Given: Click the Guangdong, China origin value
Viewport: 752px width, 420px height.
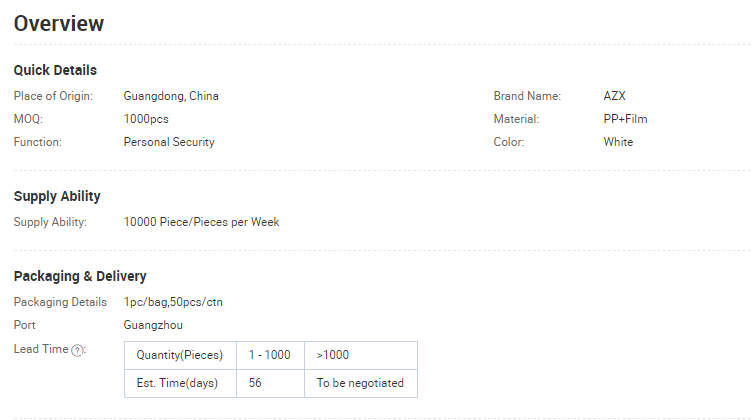Looking at the screenshot, I should coord(171,96).
